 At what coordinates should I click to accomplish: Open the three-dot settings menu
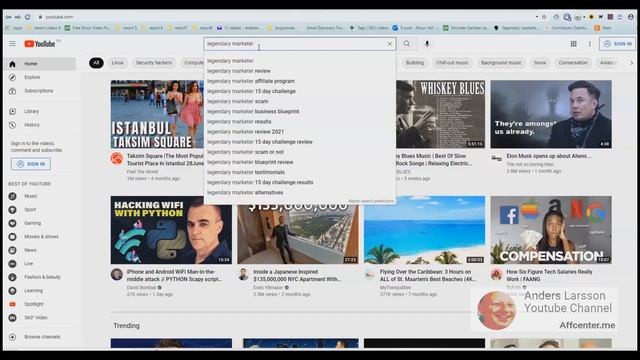[589, 44]
